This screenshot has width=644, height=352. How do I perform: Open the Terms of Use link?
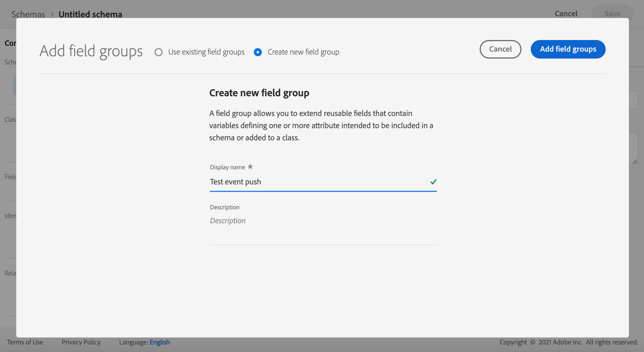click(25, 342)
